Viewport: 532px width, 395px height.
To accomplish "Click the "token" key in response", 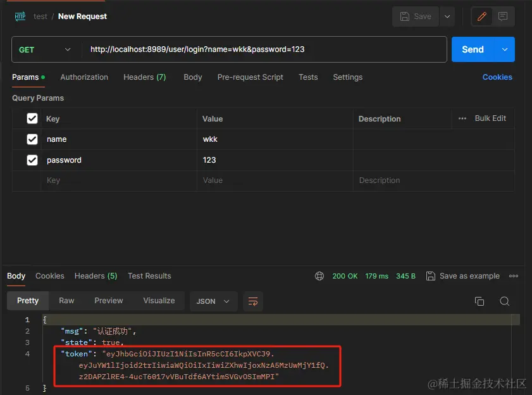I will pos(77,354).
